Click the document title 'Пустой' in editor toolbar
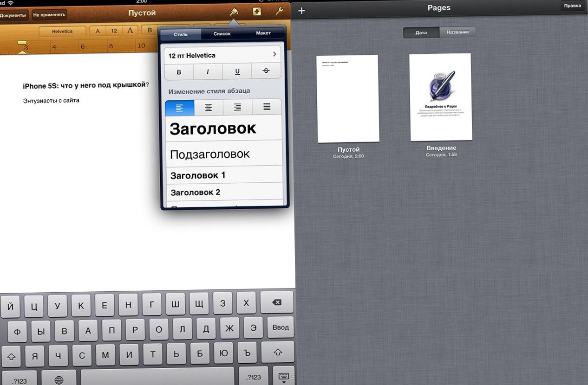The image size is (588, 385). tap(142, 13)
